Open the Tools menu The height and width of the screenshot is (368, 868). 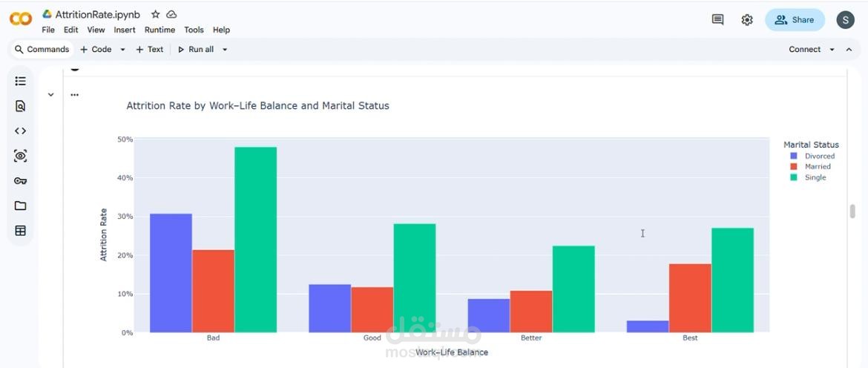pyautogui.click(x=194, y=30)
